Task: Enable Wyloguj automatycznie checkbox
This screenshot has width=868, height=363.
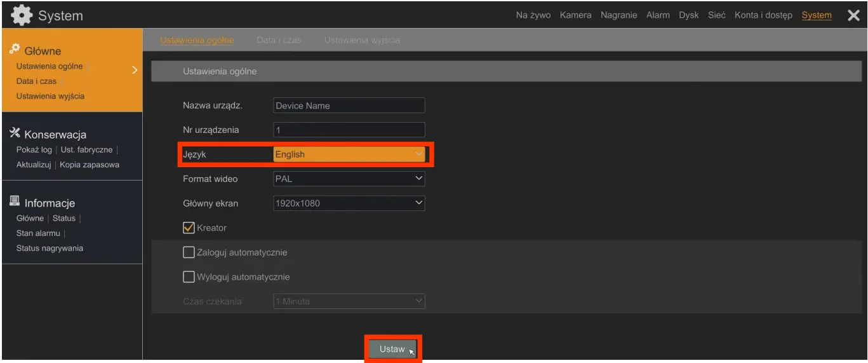Action: [189, 277]
